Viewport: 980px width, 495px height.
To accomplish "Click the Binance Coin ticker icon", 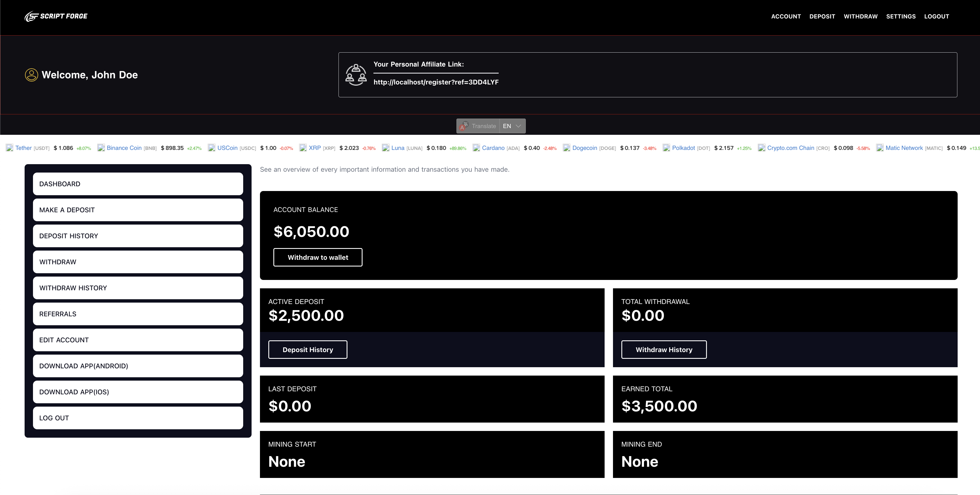I will 101,148.
